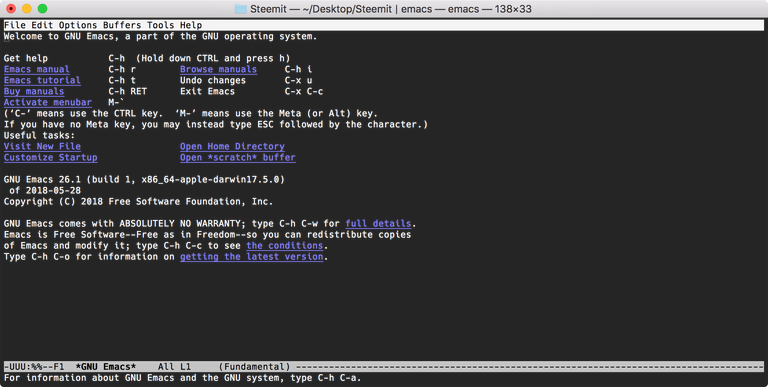Click the 'Get help' text

point(25,58)
